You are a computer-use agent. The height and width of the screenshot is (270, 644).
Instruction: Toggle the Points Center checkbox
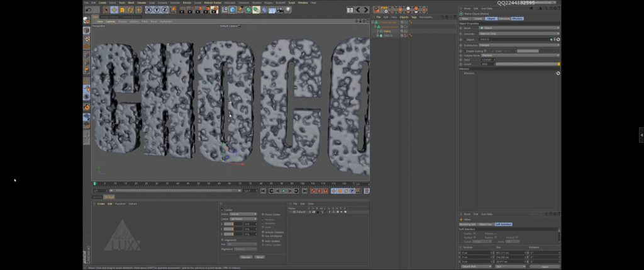(264, 215)
